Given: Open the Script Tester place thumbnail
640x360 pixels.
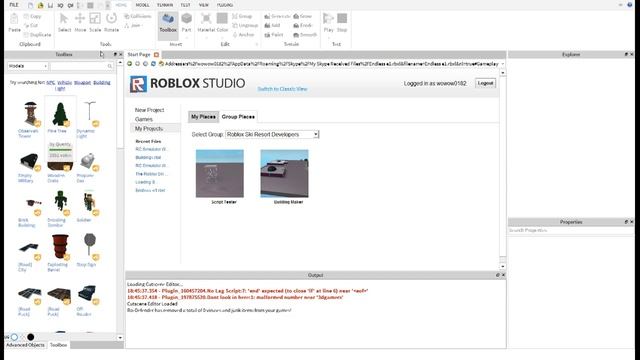Looking at the screenshot, I should tap(220, 173).
